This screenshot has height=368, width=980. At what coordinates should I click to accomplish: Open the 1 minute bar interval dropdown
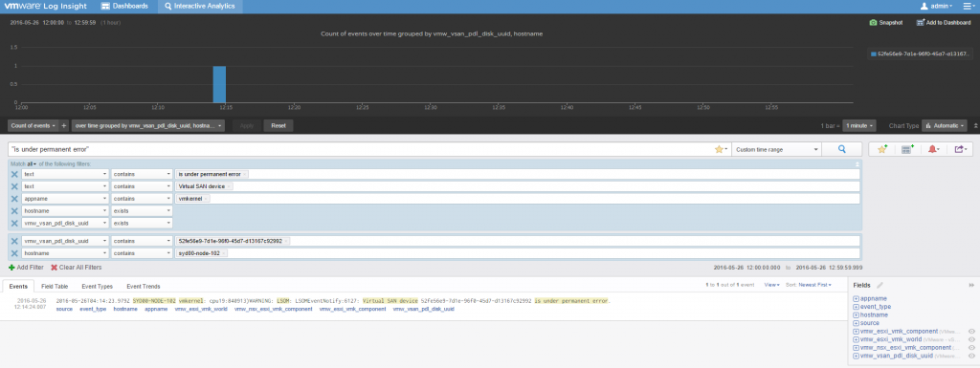click(x=859, y=125)
